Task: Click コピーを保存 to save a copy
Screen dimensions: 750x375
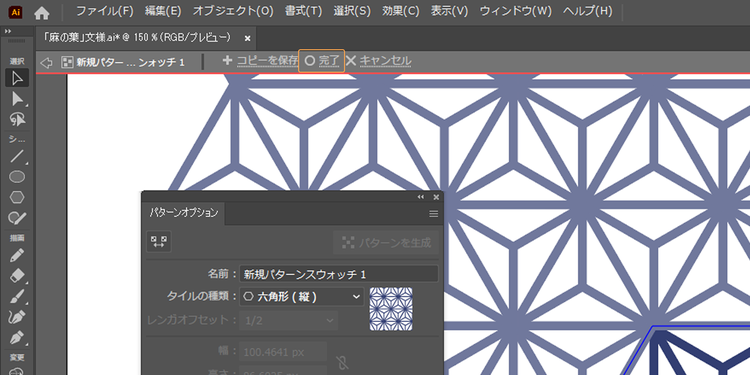Action: [261, 61]
